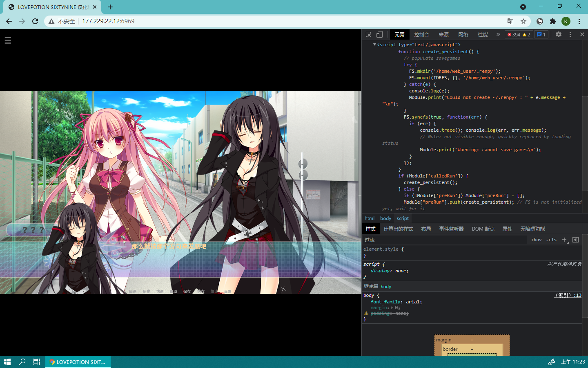Toggle the computed styles sidebar icon
The height and width of the screenshot is (368, 588).
pyautogui.click(x=575, y=240)
